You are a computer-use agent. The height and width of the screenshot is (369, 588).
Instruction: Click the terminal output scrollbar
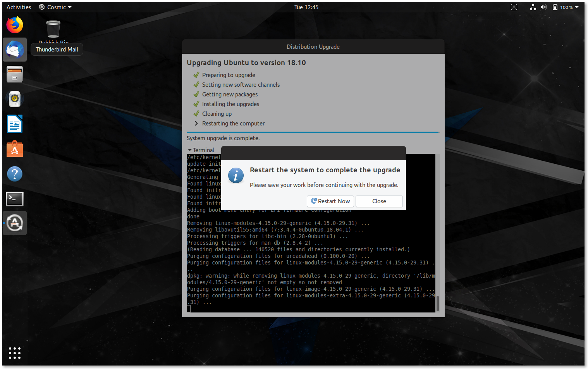(x=438, y=303)
